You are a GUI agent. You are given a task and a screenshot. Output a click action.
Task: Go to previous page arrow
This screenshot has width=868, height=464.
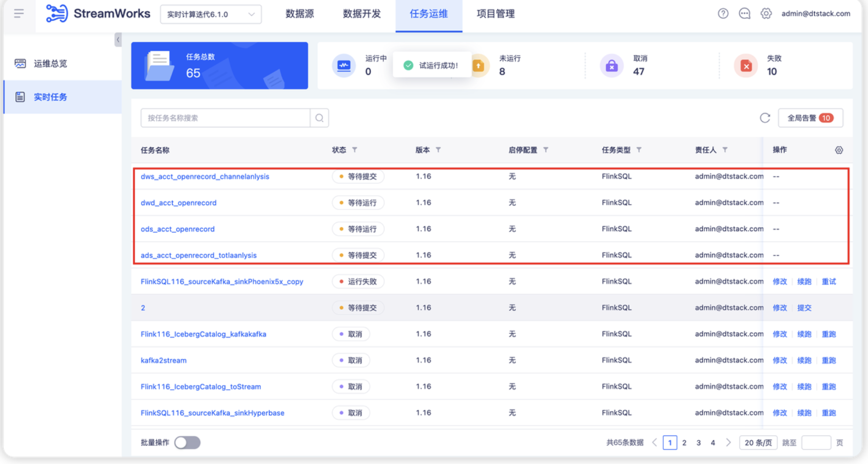point(654,442)
